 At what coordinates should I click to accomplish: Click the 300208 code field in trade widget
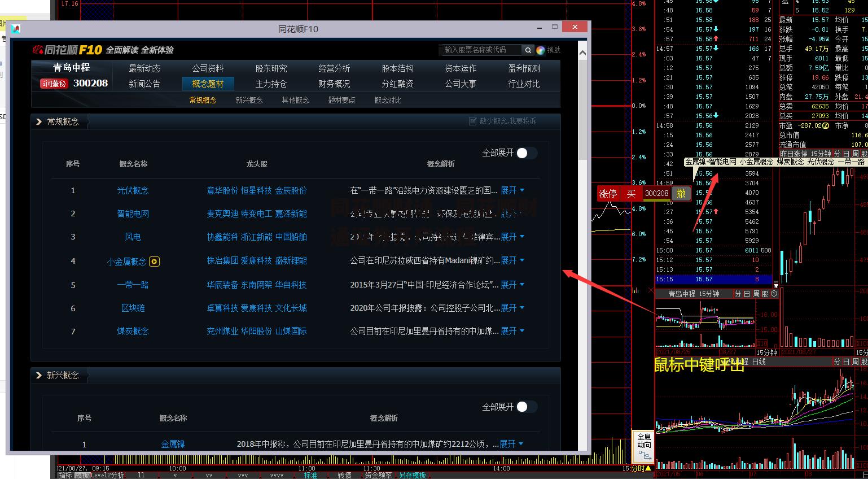coord(657,193)
